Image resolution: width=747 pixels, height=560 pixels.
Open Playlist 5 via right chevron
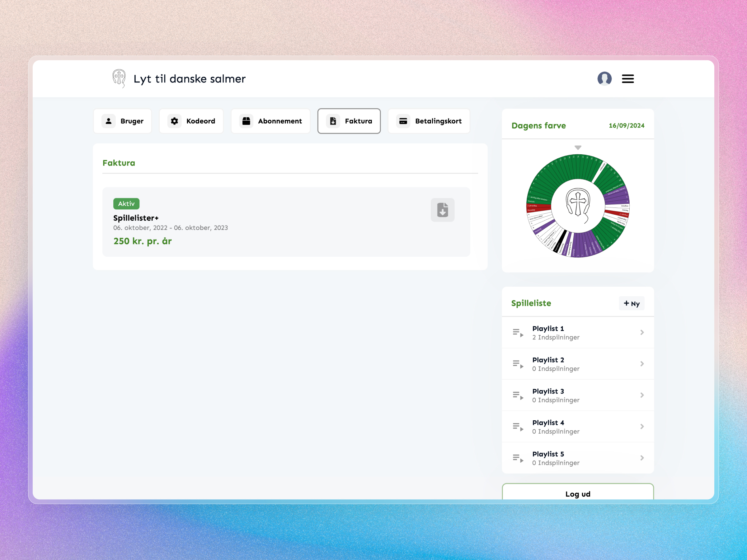click(642, 458)
